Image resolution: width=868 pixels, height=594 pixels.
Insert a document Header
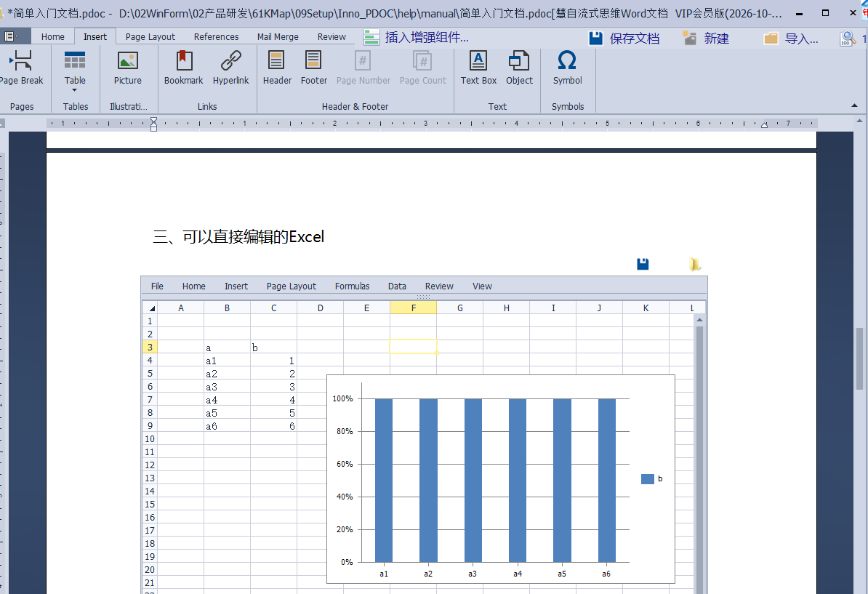point(277,68)
